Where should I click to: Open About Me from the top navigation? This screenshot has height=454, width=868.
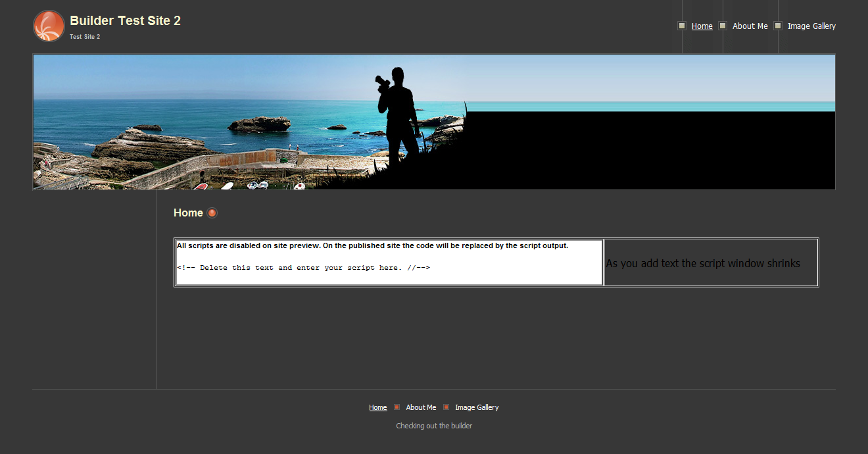(x=750, y=26)
